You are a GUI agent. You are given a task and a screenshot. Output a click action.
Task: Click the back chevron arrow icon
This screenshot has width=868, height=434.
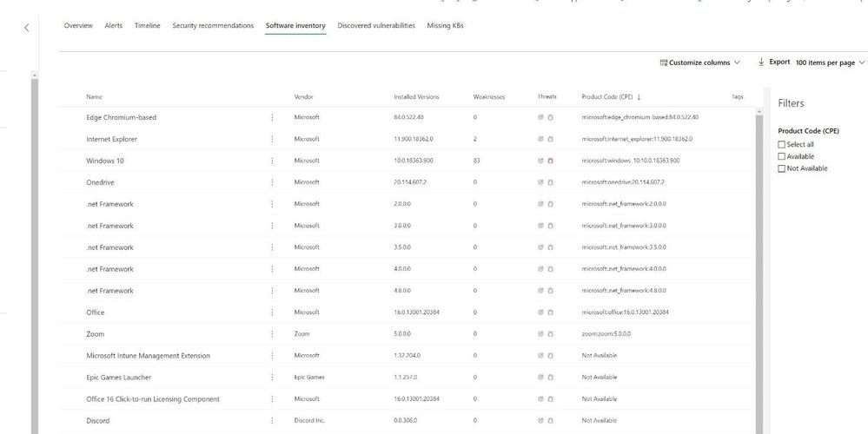27,28
